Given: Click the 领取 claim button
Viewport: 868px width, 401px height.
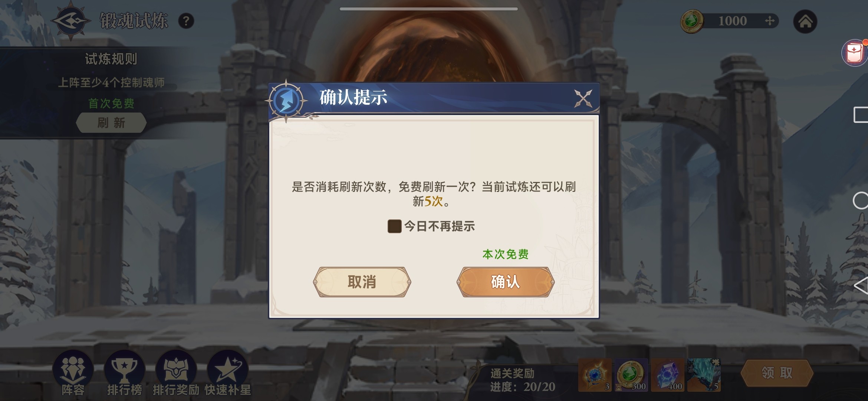Looking at the screenshot, I should [777, 373].
